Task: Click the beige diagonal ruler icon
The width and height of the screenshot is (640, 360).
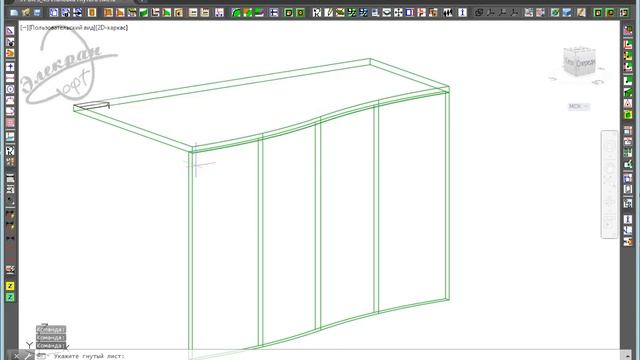Action: [581, 13]
